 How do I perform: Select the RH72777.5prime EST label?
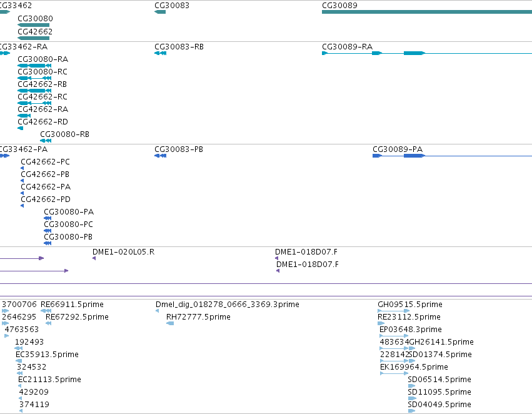[198, 317]
